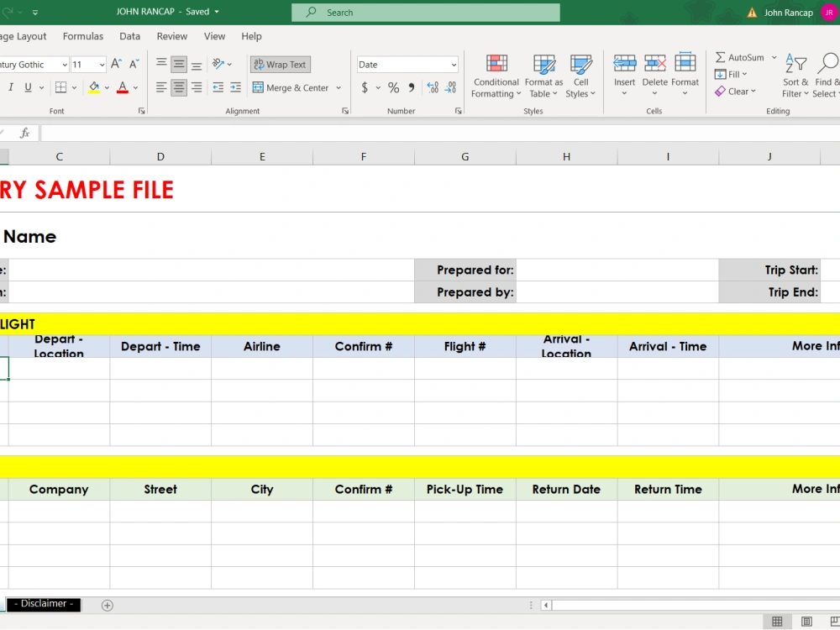The height and width of the screenshot is (630, 840).
Task: Open Sort & Filter
Action: point(795,76)
